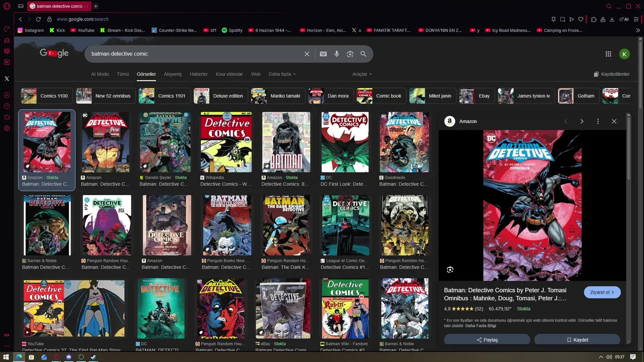
Task: Filter by James tynion iv chip
Action: pos(525,96)
